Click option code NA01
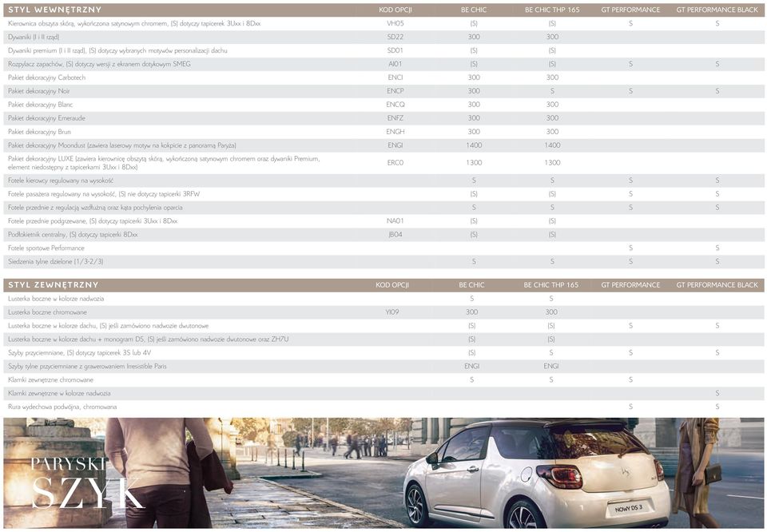 click(x=395, y=221)
